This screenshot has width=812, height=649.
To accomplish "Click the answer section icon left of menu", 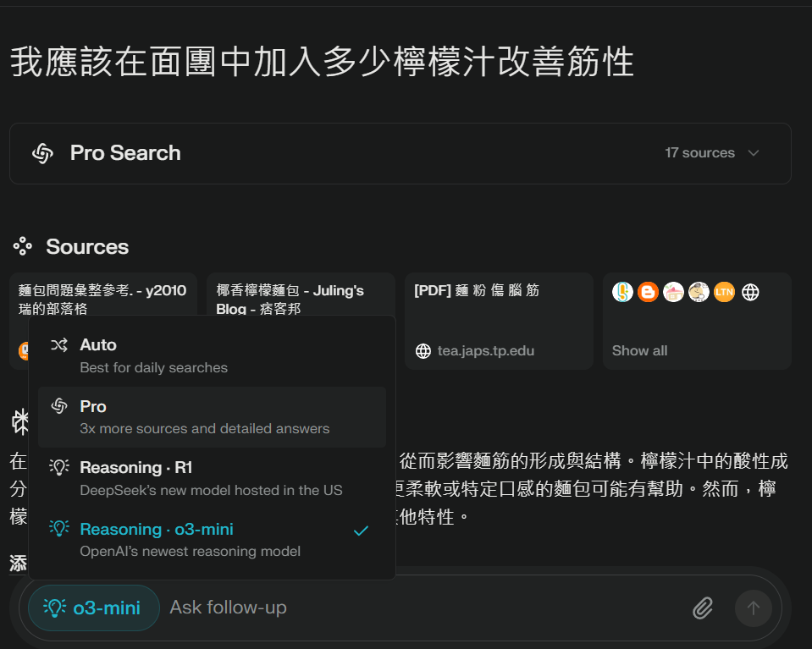I will pos(20,421).
